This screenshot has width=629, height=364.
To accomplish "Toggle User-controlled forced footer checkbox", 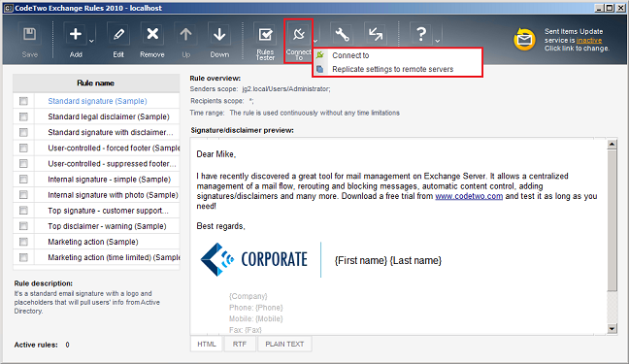I will click(x=23, y=149).
